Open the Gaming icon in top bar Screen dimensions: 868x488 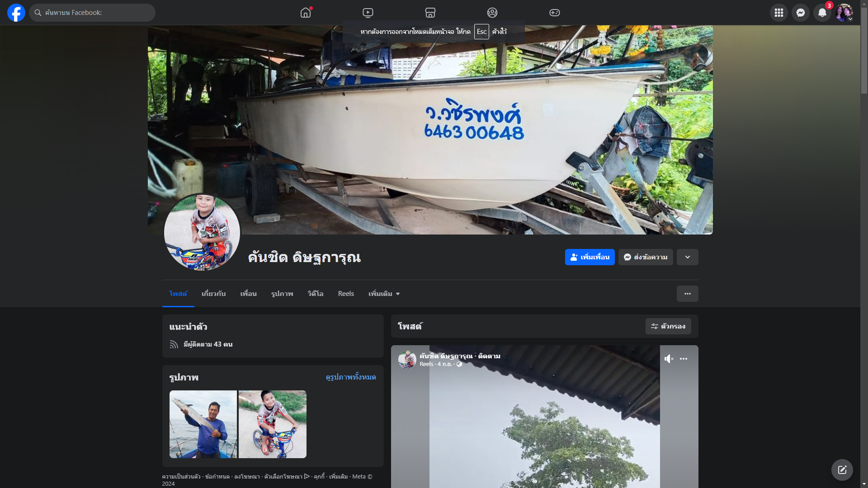coord(555,13)
